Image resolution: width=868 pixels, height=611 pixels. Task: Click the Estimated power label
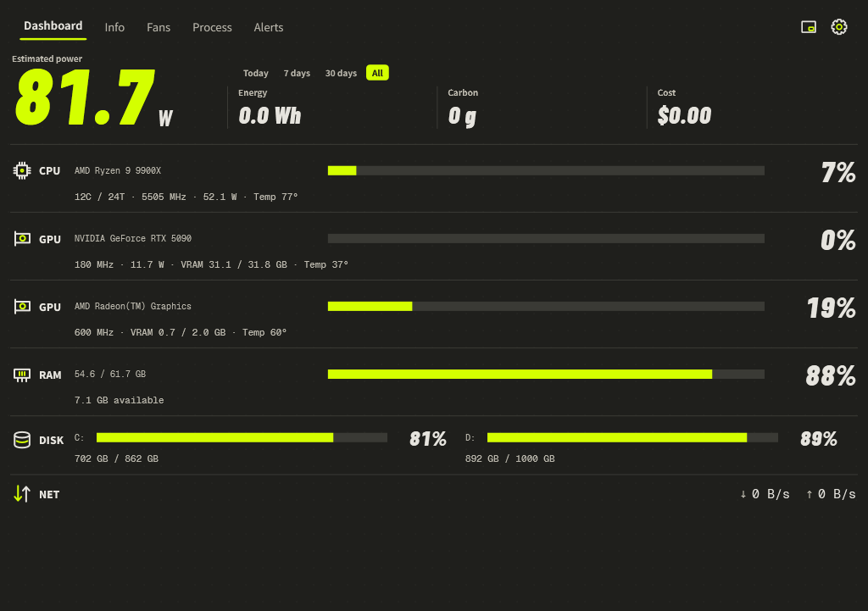point(47,58)
